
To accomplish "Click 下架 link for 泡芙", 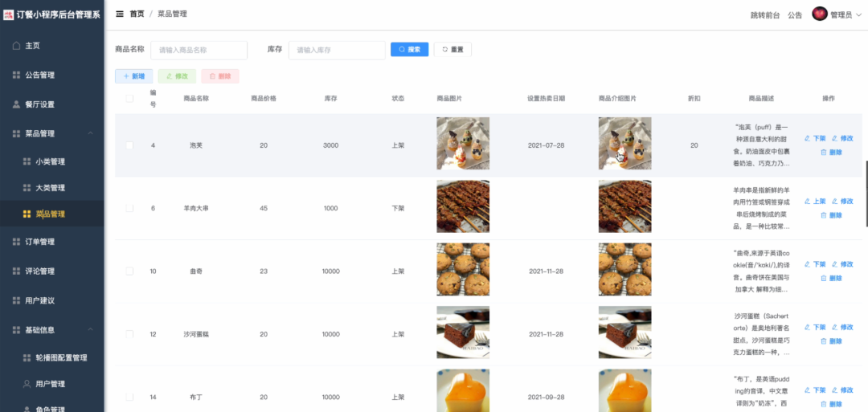I will click(x=815, y=138).
